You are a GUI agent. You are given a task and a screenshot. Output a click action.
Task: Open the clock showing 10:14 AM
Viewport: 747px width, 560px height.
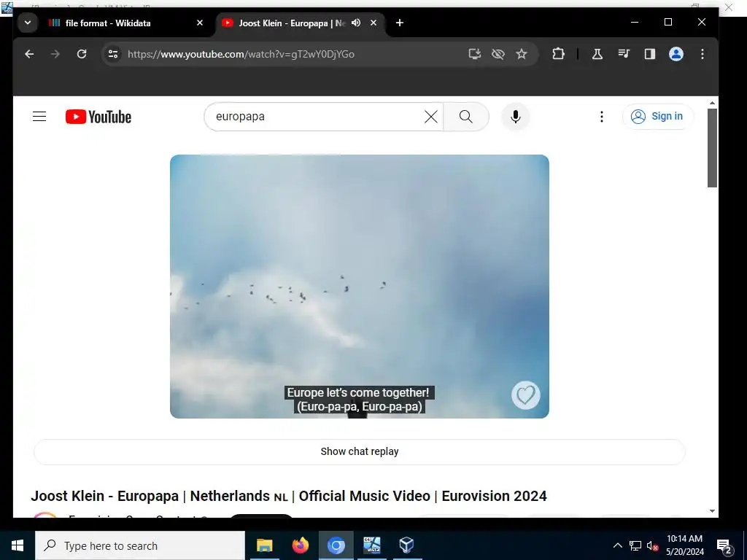[x=684, y=545]
